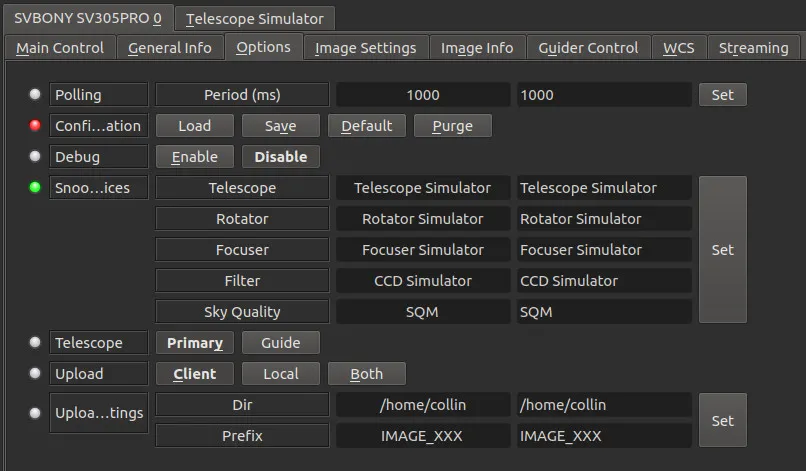
Task: Edit the Focuser snoop device input field
Action: coord(604,249)
